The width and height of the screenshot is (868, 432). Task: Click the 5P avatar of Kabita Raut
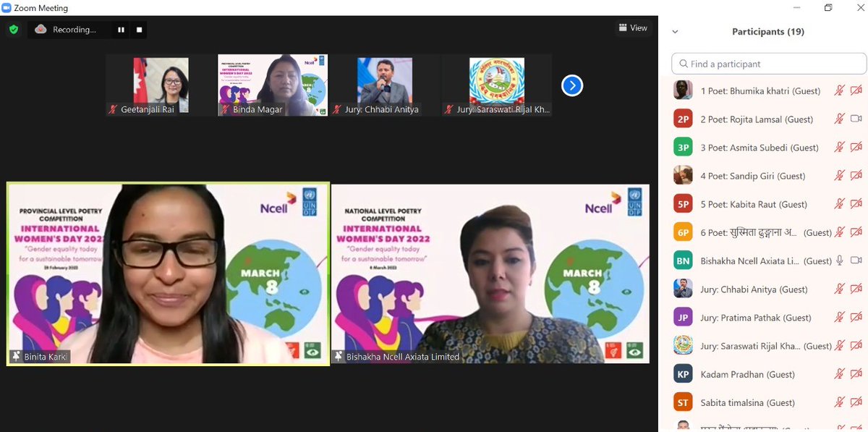pyautogui.click(x=683, y=204)
